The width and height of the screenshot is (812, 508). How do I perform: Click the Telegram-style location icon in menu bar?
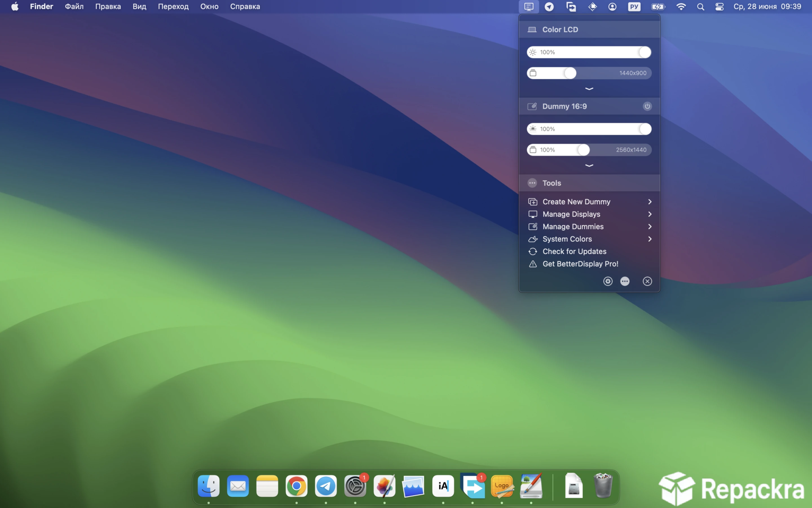coord(549,7)
